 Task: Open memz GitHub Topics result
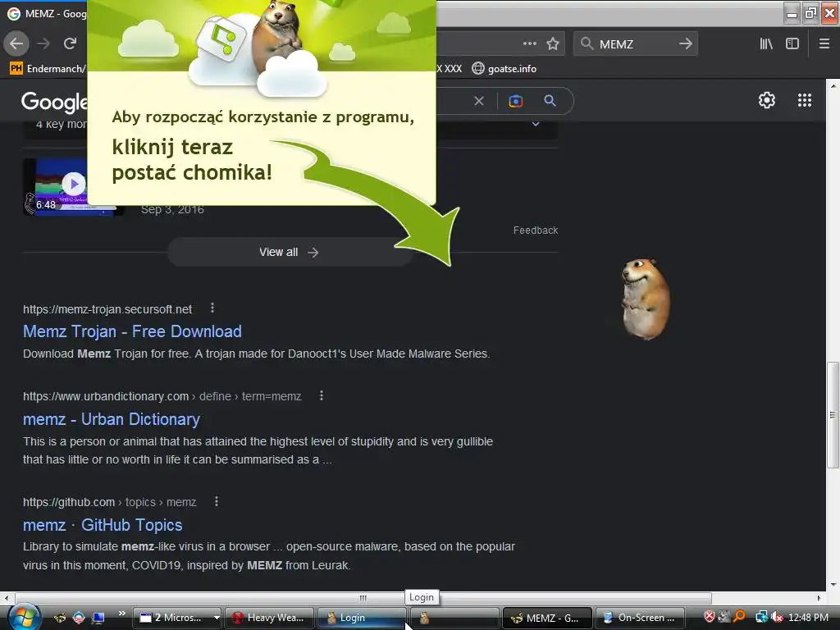(x=103, y=524)
